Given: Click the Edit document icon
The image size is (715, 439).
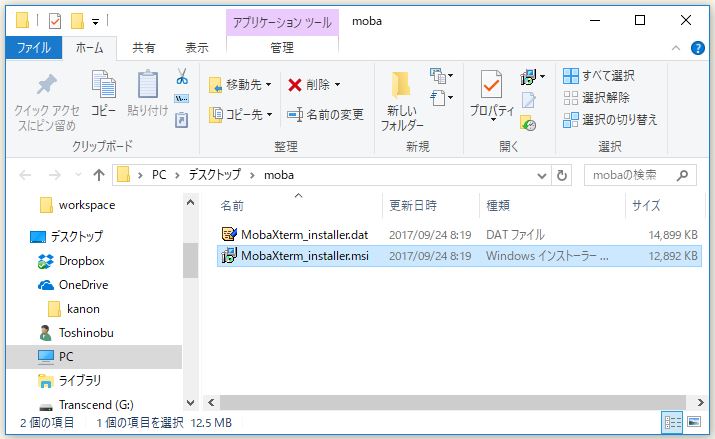Looking at the screenshot, I should [528, 100].
